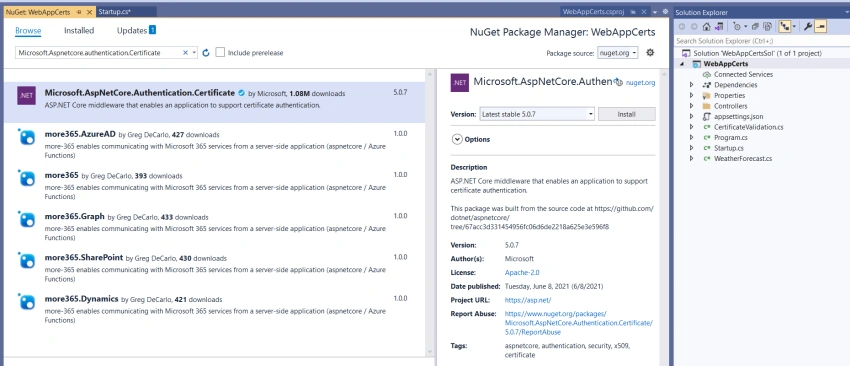Toggle Show All Files in Solution Explorer

coord(767,26)
